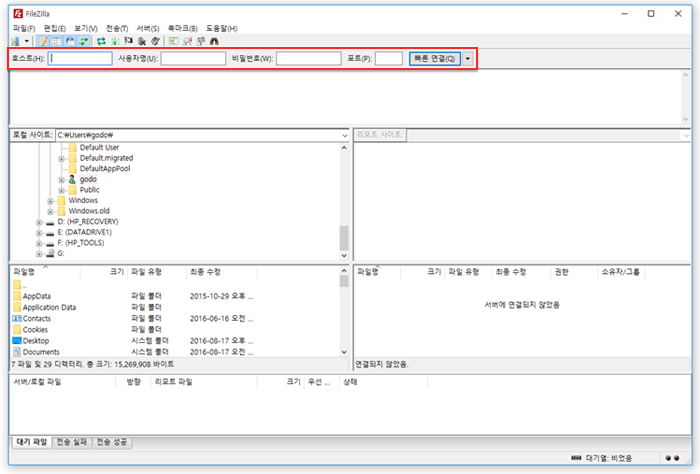The width and height of the screenshot is (700, 474).
Task: Expand the Windows.old folder node
Action: click(x=50, y=212)
